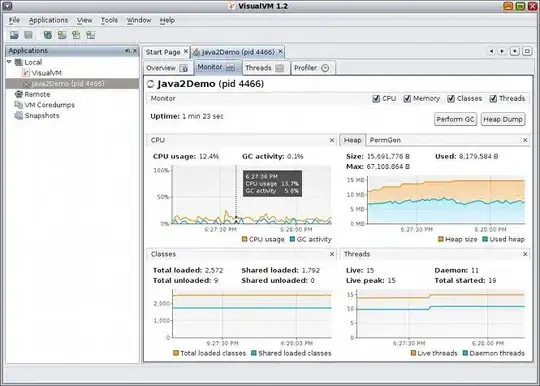This screenshot has width=540, height=386.
Task: Click the Remote hosts icon in tree
Action: point(18,94)
